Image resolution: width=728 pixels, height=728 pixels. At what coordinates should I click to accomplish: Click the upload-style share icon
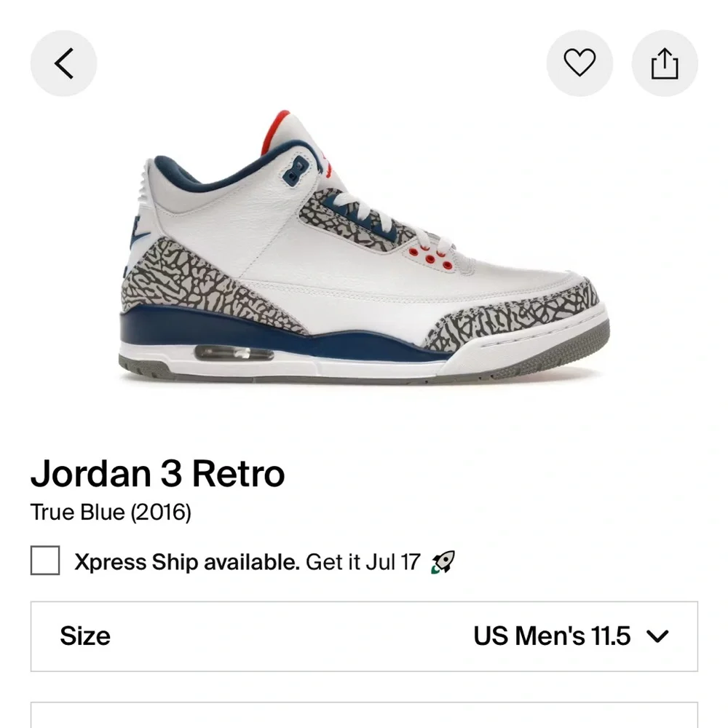tap(665, 63)
